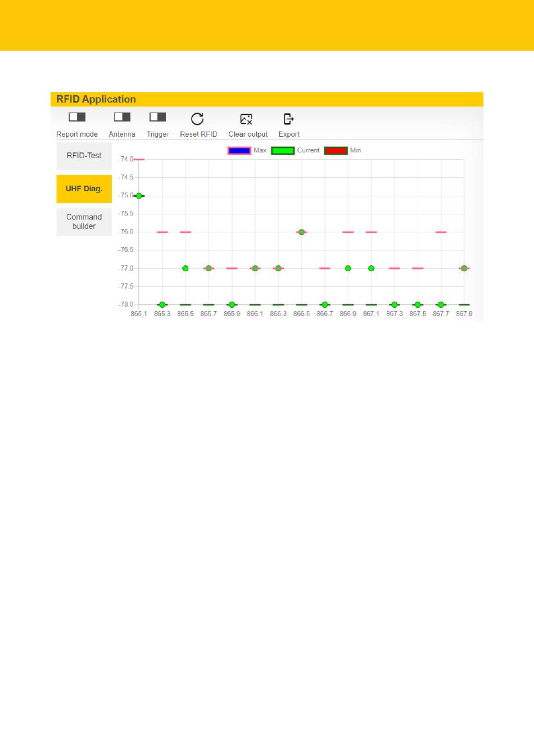
Task: Click the 'Report mode' label
Action: point(77,134)
